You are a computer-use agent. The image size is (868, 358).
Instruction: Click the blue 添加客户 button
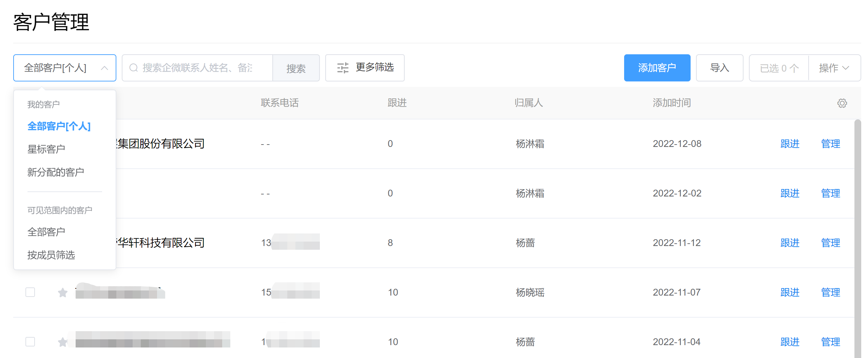pyautogui.click(x=657, y=68)
